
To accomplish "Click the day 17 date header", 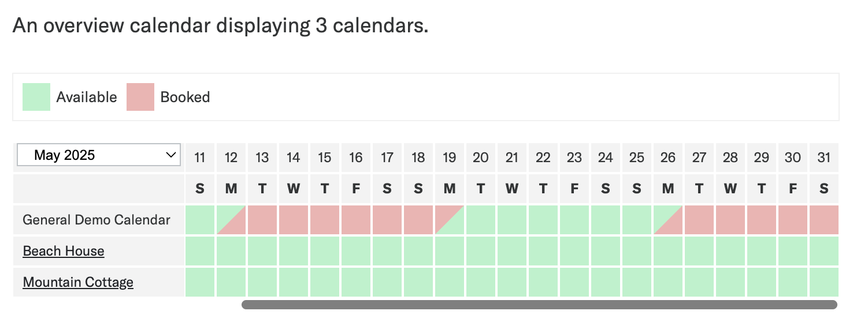I will coord(387,158).
